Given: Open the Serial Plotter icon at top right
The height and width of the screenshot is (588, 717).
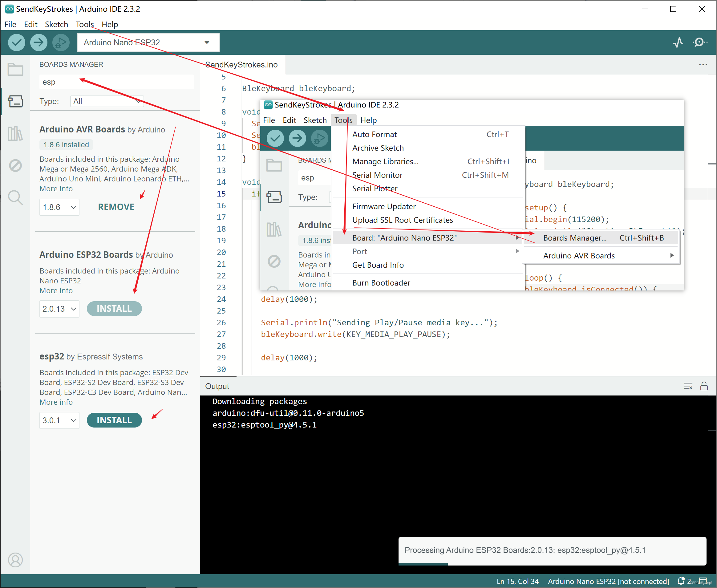Looking at the screenshot, I should point(678,42).
